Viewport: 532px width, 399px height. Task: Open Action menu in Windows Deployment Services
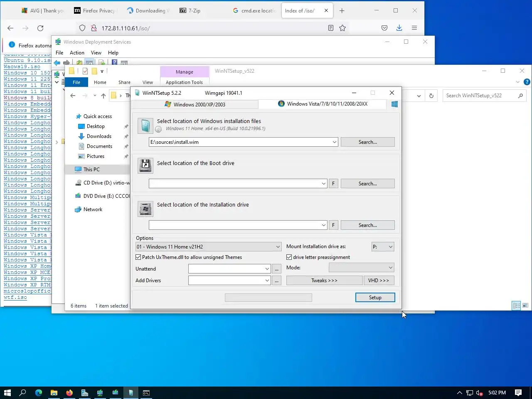77,53
